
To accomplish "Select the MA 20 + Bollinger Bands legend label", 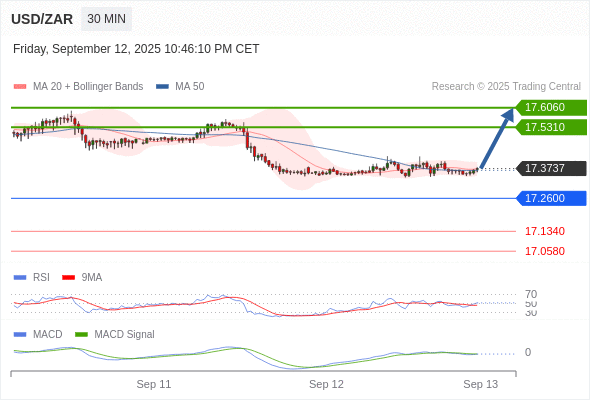I will tap(88, 87).
